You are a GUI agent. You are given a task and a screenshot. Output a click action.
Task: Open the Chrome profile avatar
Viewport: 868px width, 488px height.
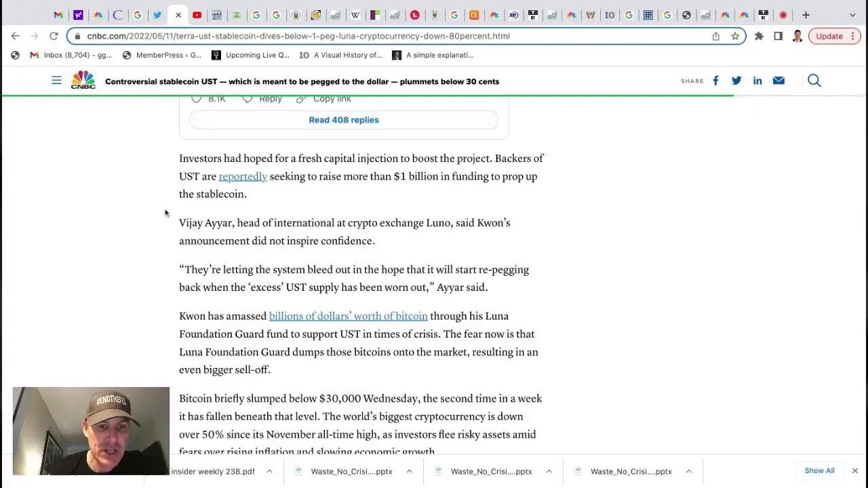797,36
